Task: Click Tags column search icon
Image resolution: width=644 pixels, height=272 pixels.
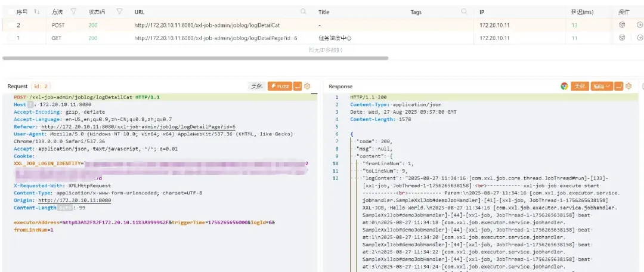Action: pyautogui.click(x=465, y=12)
